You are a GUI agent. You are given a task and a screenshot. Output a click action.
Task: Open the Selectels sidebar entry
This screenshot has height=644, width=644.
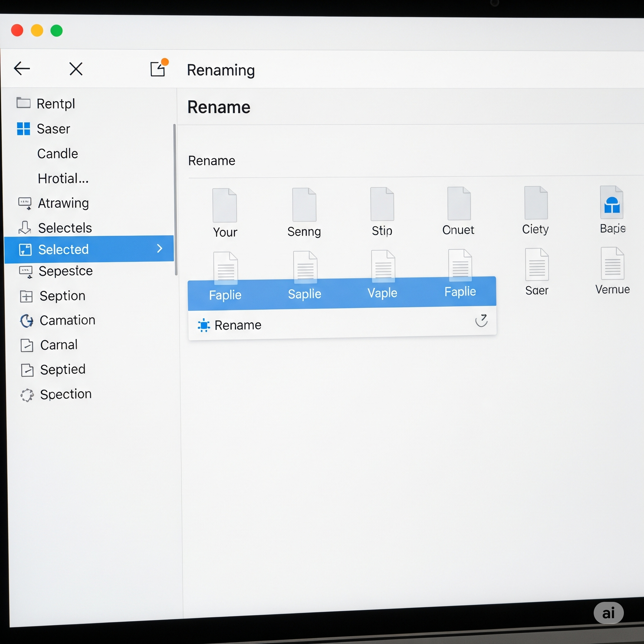(65, 228)
